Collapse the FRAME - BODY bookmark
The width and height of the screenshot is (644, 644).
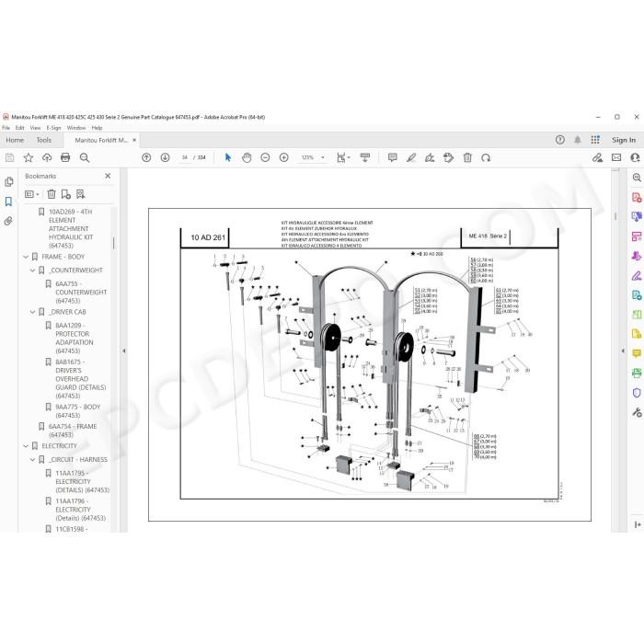pos(26,257)
